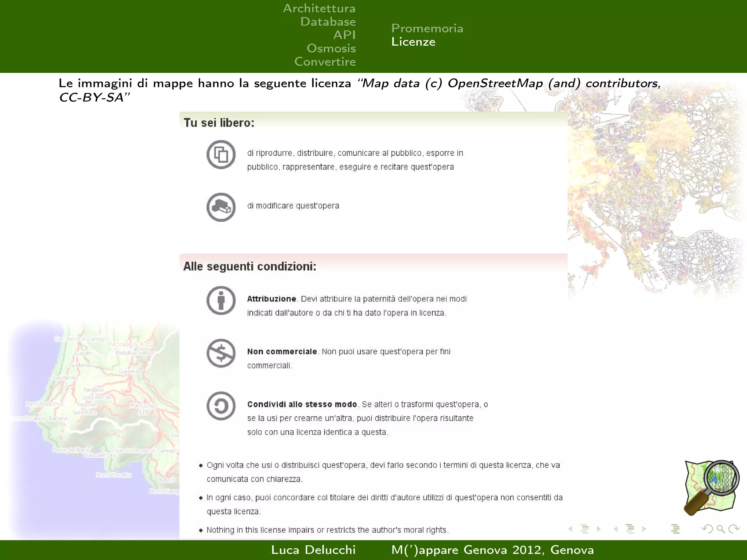747x560 pixels.
Task: Click the bold 'Attribuzione' term
Action: click(x=271, y=299)
